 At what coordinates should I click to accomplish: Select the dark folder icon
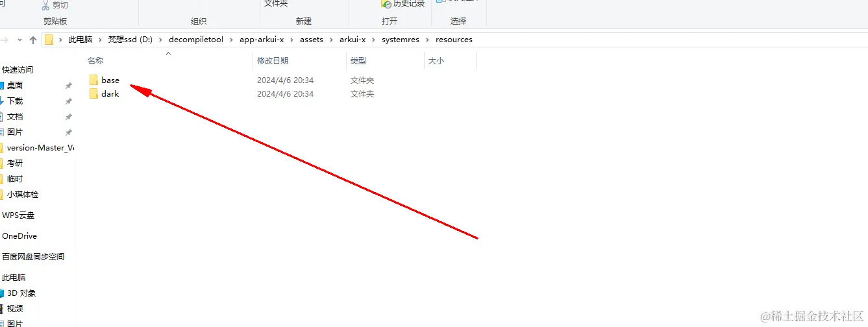pyautogui.click(x=94, y=94)
